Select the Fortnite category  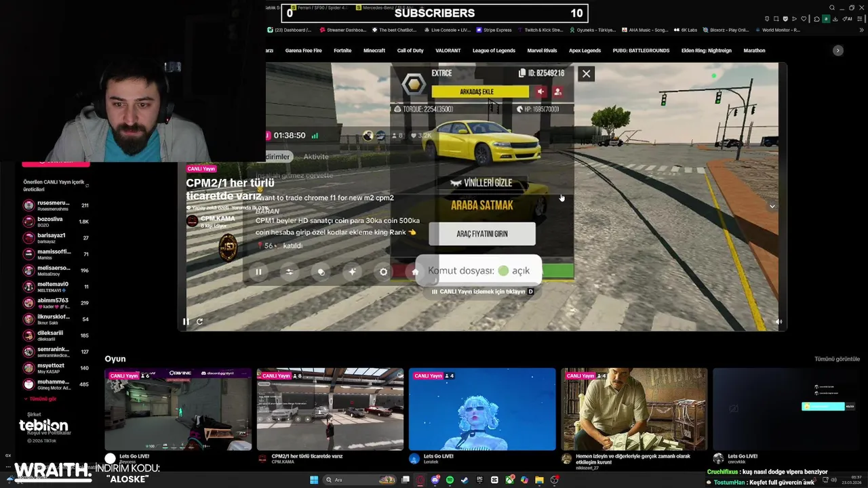342,51
